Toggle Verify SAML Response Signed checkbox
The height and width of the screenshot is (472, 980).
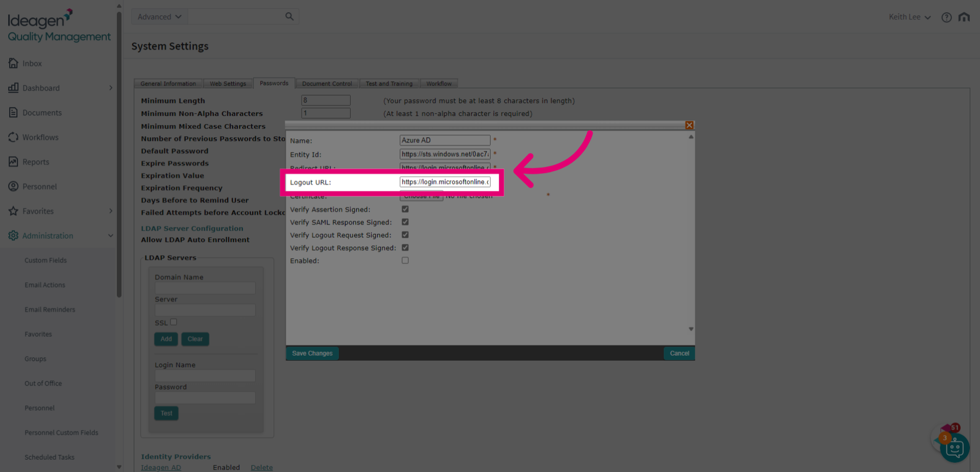coord(405,222)
